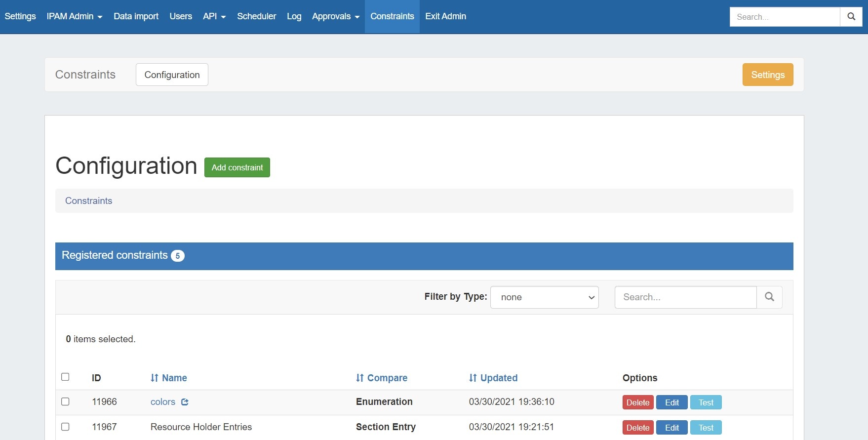This screenshot has height=440, width=868.
Task: Click the top navbar search magnifier icon
Action: pyautogui.click(x=851, y=17)
